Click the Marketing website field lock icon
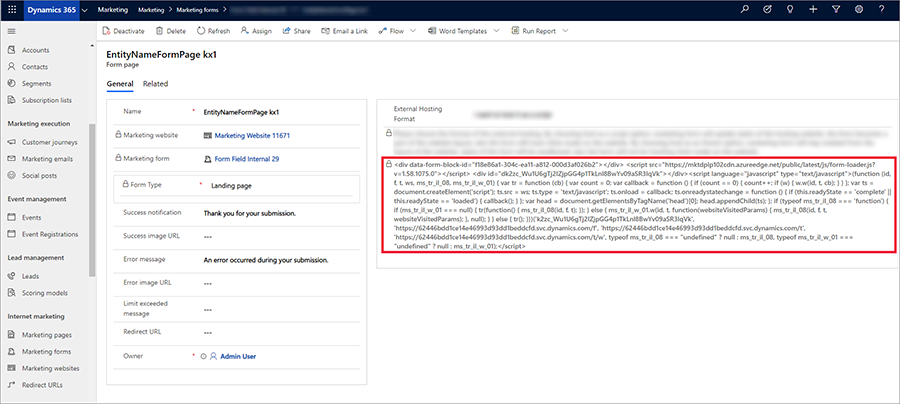 point(118,135)
